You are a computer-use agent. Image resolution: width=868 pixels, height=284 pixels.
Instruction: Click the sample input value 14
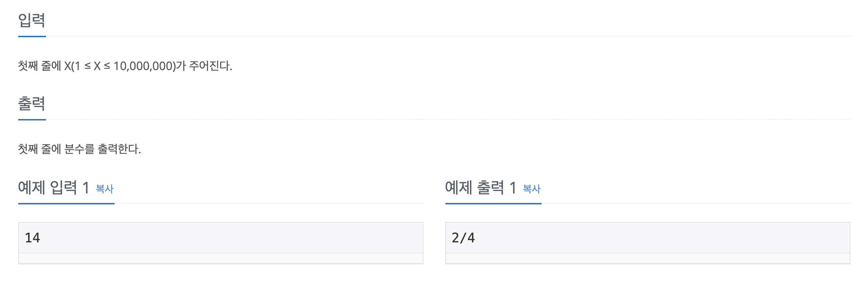[32, 238]
